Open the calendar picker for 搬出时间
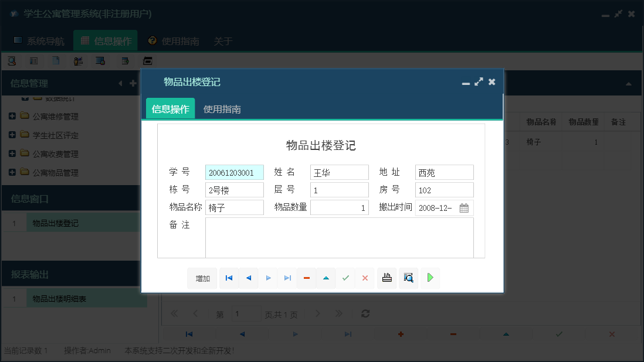The height and width of the screenshot is (362, 644). (465, 207)
